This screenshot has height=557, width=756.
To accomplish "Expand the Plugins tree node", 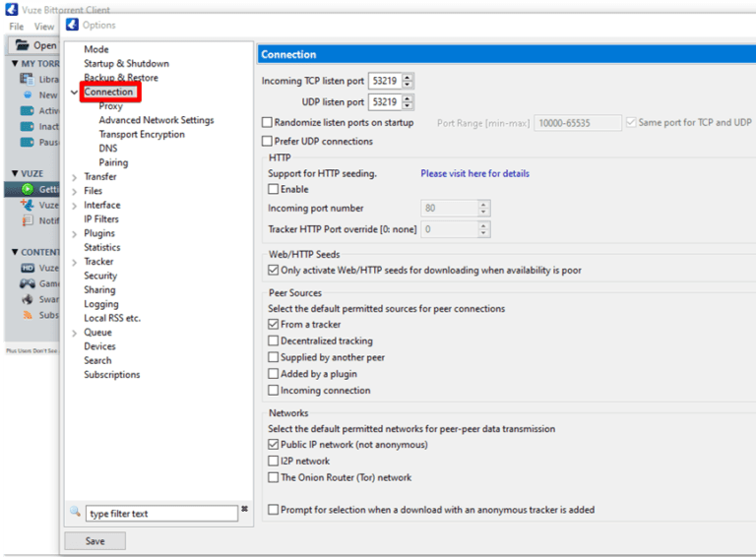I will coord(74,234).
